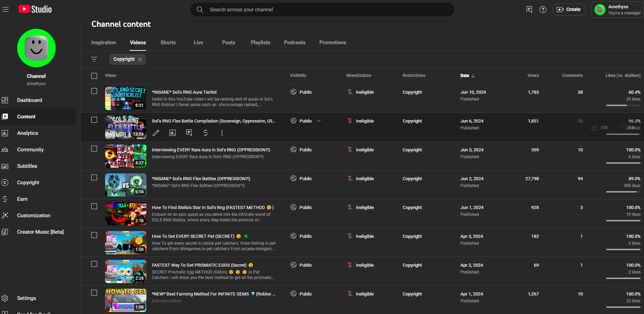Select the Flex Battle Compilation checkbox
The width and height of the screenshot is (644, 314).
pyautogui.click(x=94, y=120)
